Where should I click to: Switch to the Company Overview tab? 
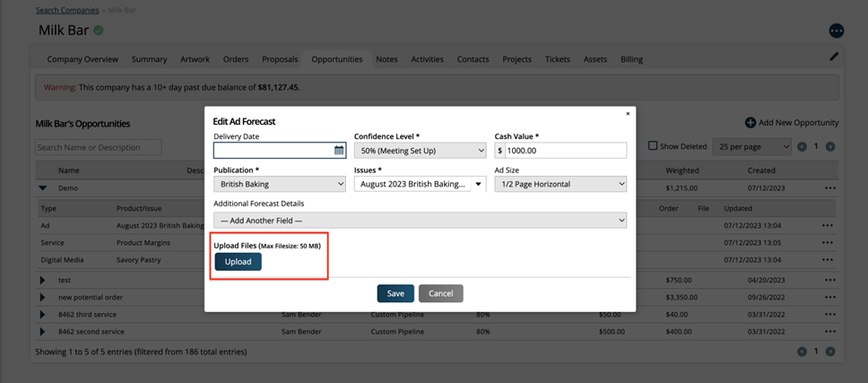82,59
